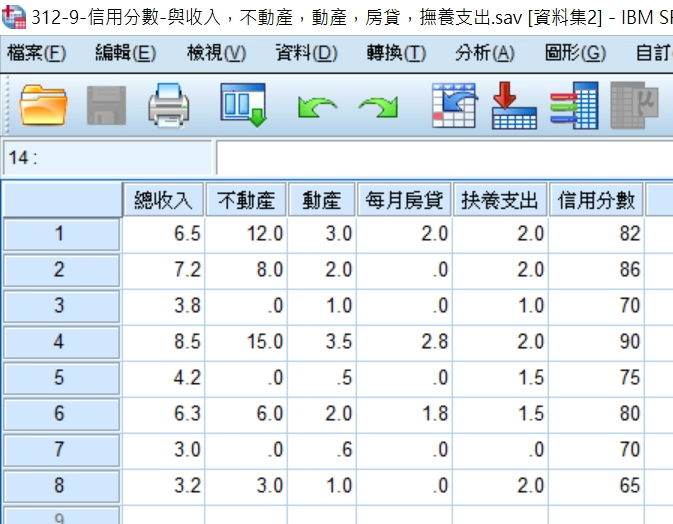The width and height of the screenshot is (673, 524).
Task: Click the Variables info icon
Action: (574, 106)
